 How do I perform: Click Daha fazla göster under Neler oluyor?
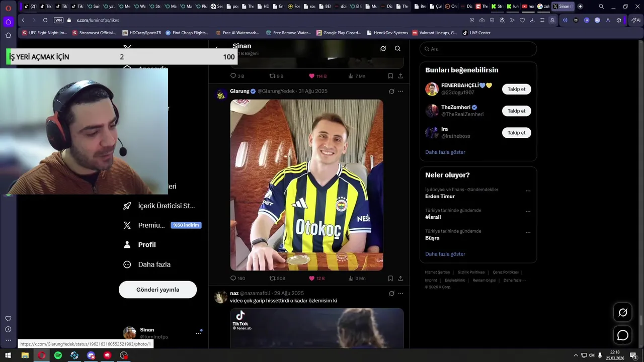click(445, 254)
